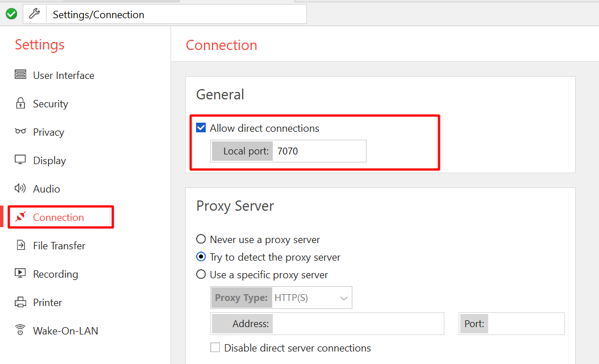The image size is (599, 364).
Task: Click the Printer icon
Action: (x=20, y=302)
